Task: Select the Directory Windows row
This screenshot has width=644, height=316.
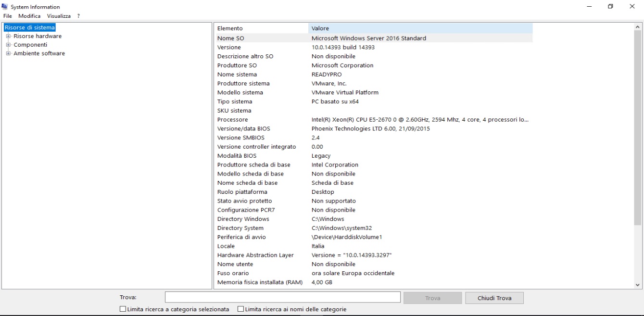Action: pos(373,219)
